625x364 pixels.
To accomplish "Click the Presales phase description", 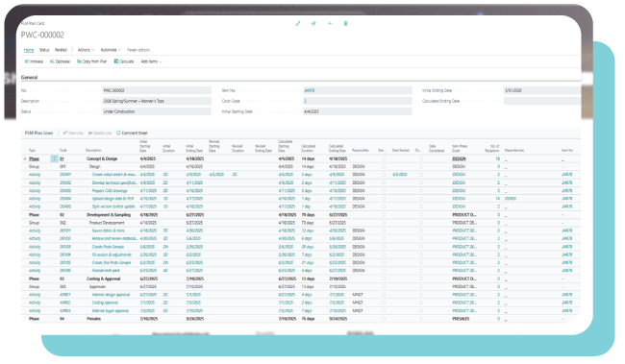I will [93, 319].
